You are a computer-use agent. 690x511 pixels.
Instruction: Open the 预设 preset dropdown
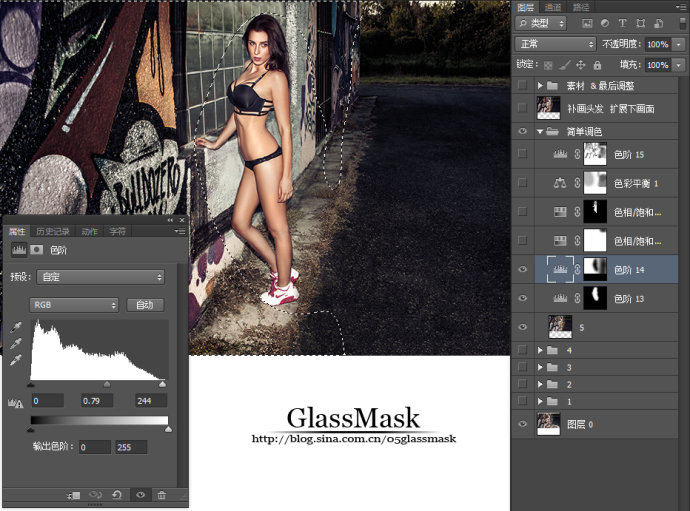point(101,277)
